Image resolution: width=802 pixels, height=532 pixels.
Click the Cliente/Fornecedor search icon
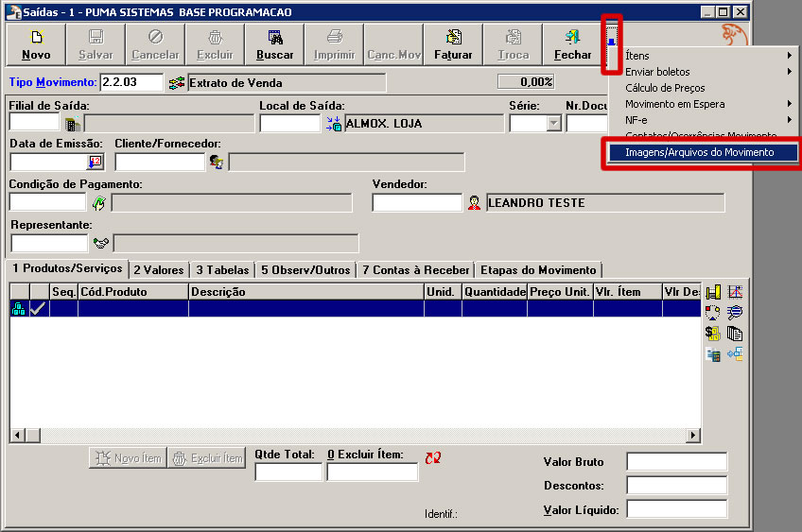pos(217,162)
